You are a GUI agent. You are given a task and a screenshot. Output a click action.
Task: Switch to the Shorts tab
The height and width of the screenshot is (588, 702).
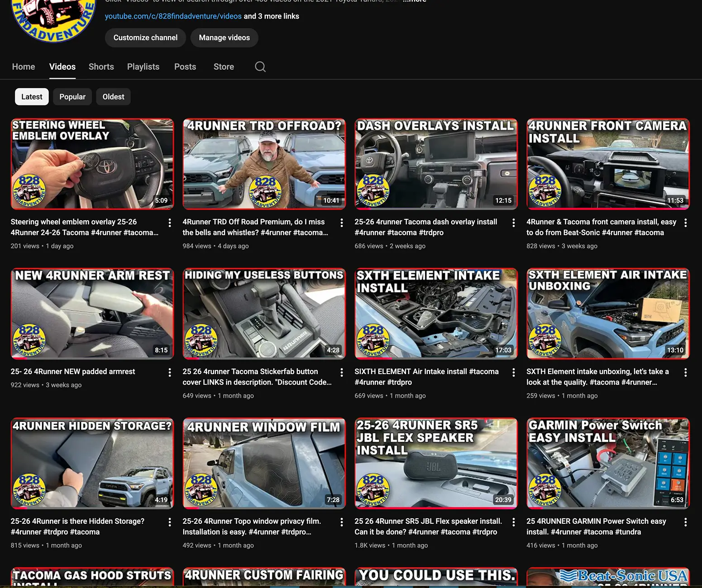pyautogui.click(x=101, y=66)
